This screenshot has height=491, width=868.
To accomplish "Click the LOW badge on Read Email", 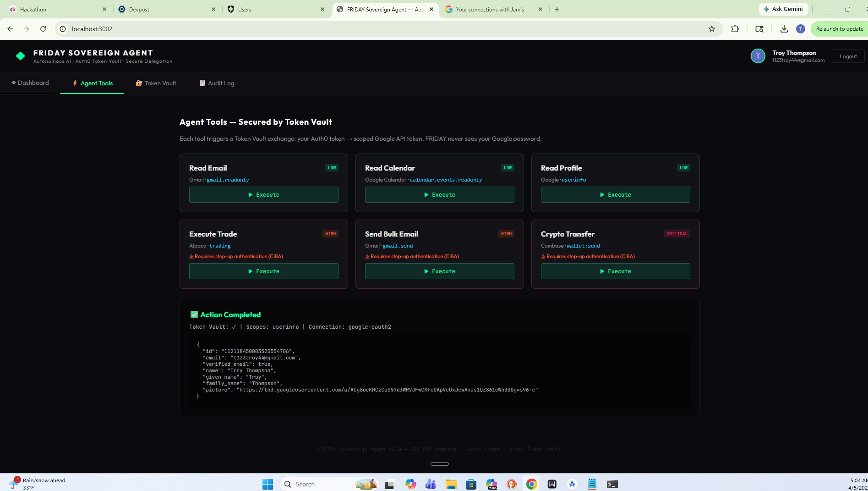I will [332, 168].
